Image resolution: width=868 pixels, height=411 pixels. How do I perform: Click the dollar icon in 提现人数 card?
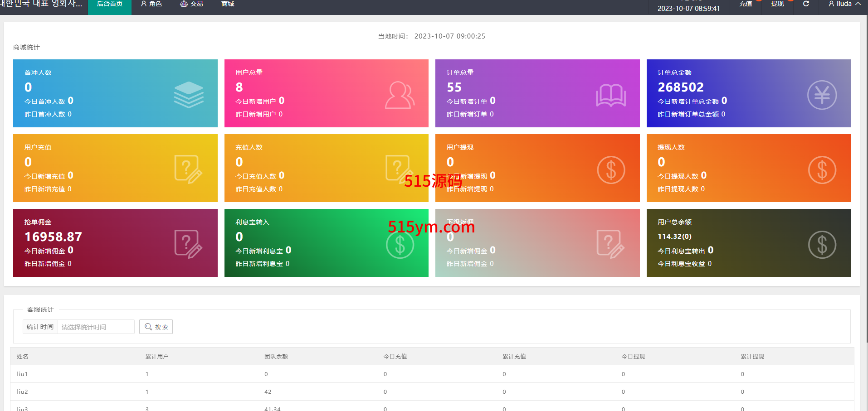822,170
